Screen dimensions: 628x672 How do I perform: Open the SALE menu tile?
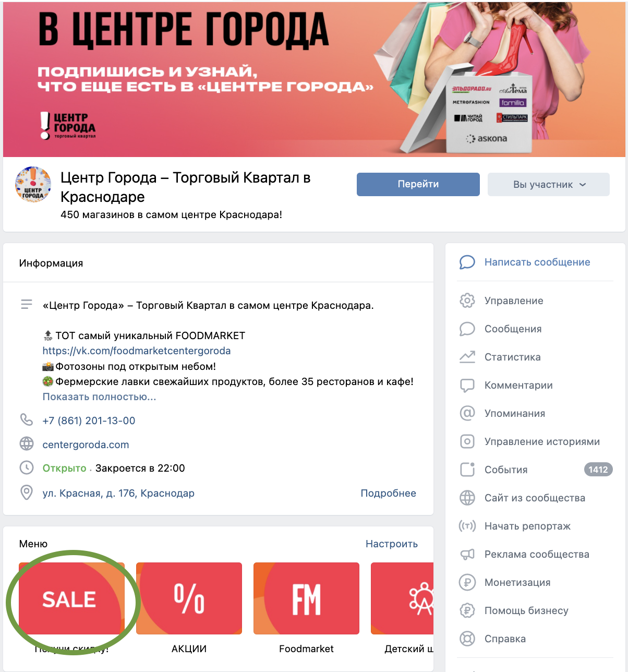click(x=72, y=598)
